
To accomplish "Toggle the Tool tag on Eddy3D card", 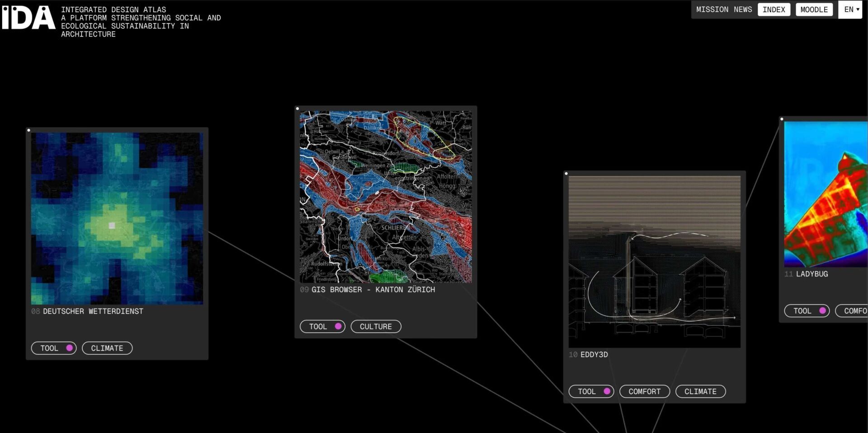I will click(x=591, y=391).
